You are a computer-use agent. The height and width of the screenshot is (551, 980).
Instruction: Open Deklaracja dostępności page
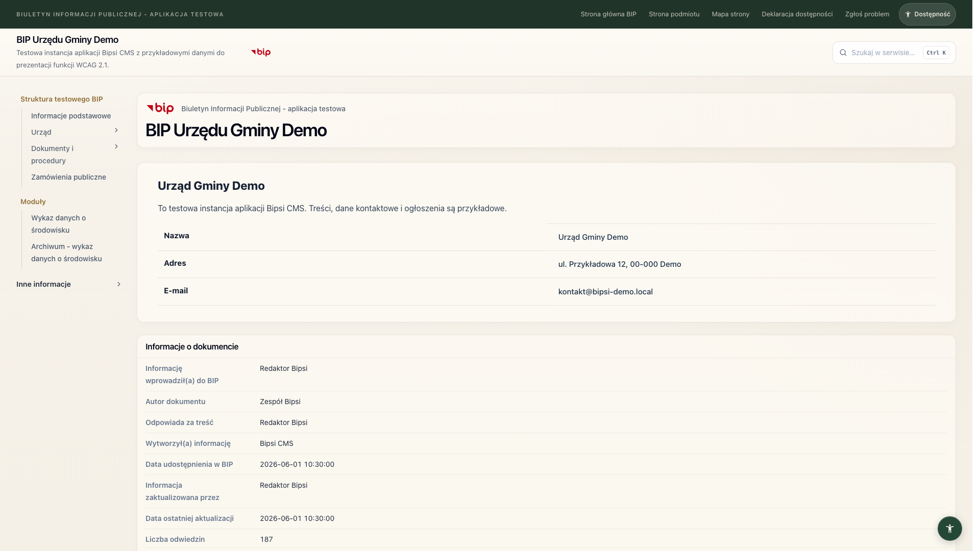797,14
